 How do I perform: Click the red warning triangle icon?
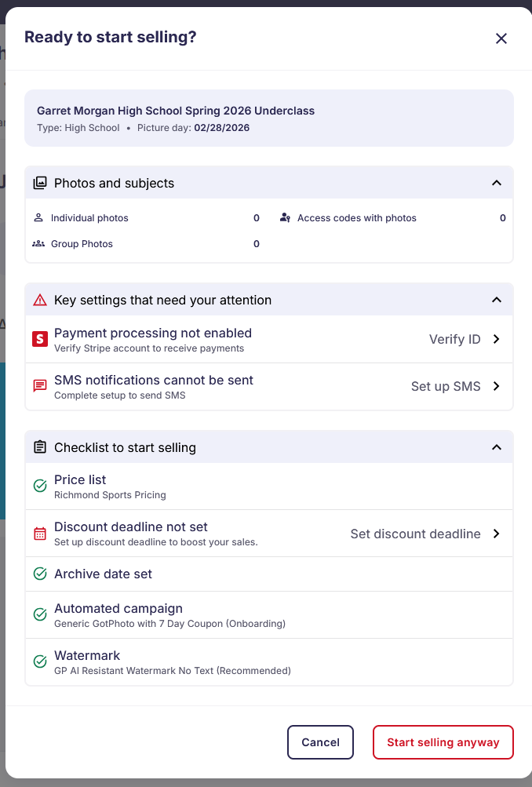[x=38, y=299]
